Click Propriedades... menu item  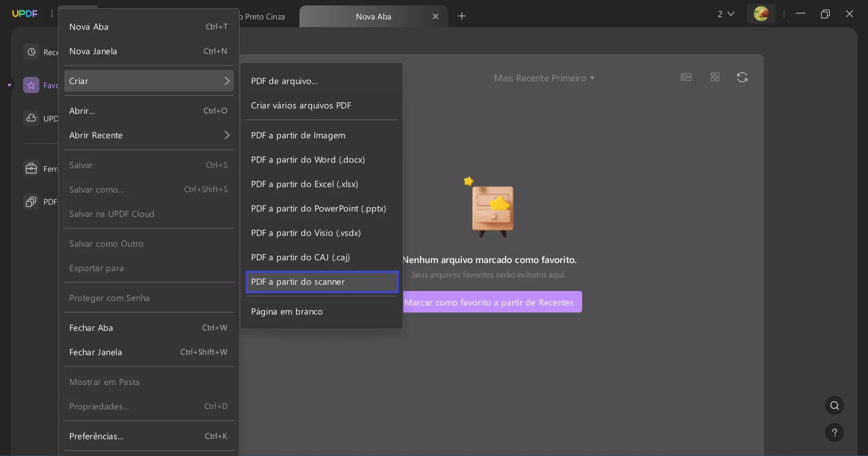point(149,406)
